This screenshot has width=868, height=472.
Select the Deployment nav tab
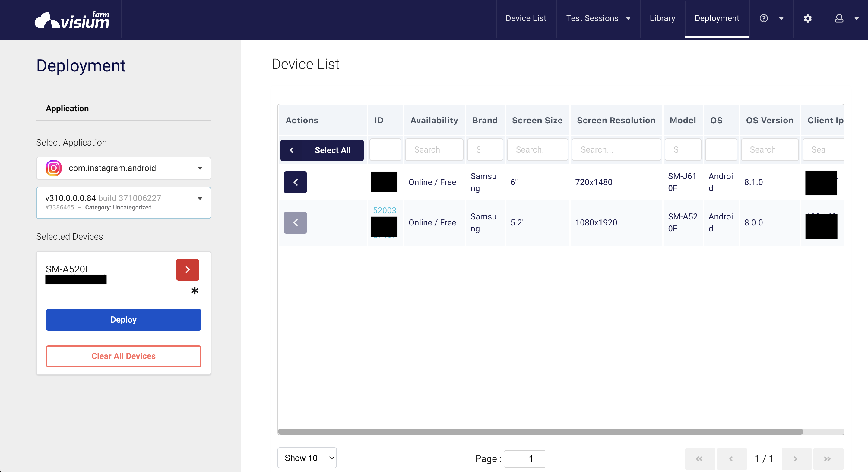[717, 18]
